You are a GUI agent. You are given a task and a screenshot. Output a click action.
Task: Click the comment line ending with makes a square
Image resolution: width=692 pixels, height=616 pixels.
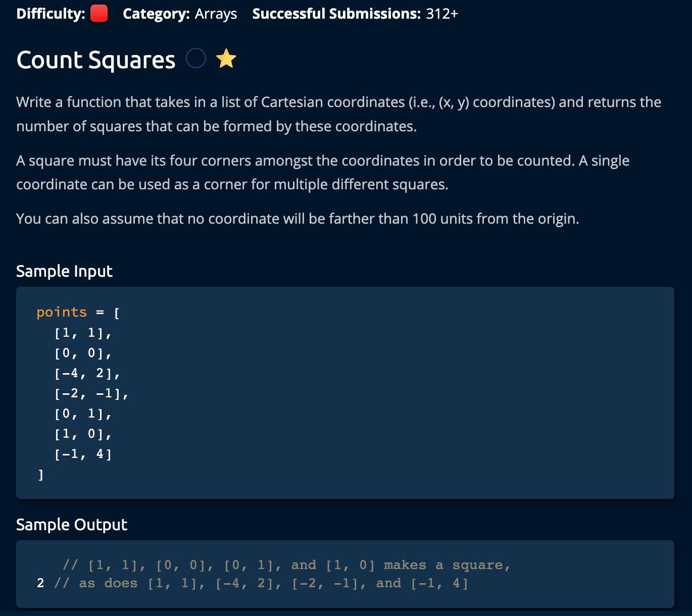tap(286, 565)
